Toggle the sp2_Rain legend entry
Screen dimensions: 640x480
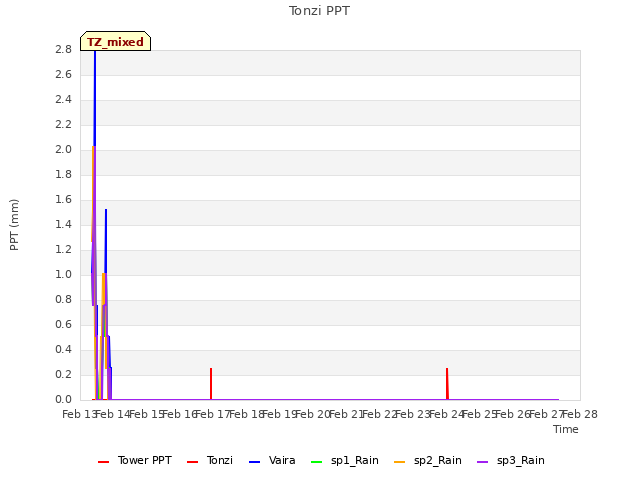[428, 460]
